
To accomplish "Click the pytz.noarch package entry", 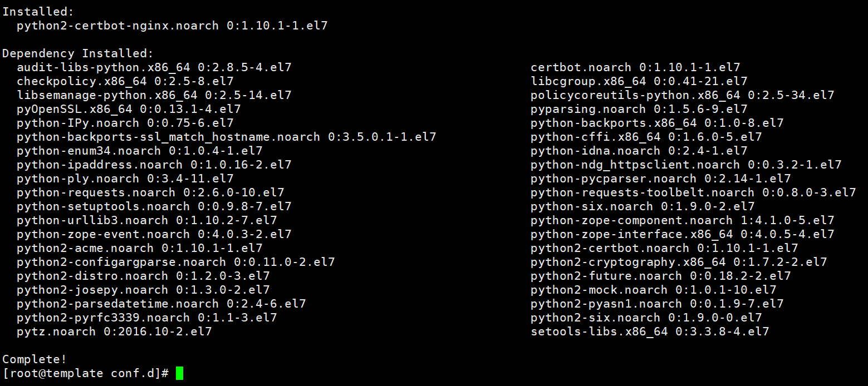I will point(114,331).
